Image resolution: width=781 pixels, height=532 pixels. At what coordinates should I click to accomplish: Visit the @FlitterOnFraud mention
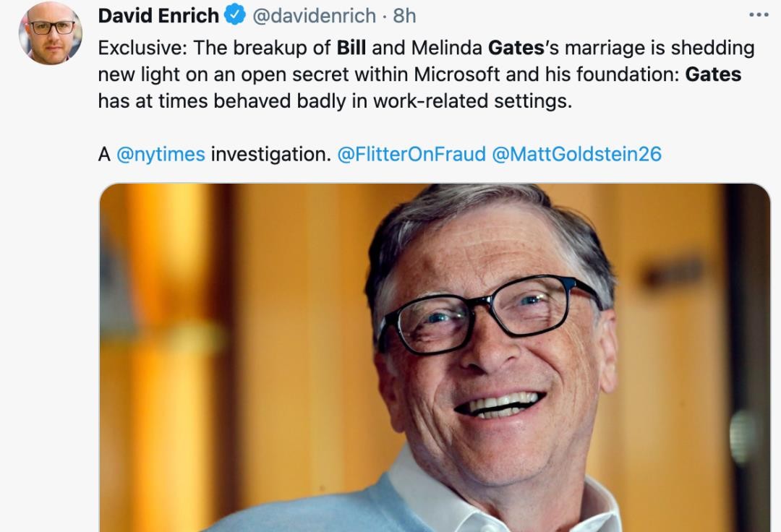(411, 154)
